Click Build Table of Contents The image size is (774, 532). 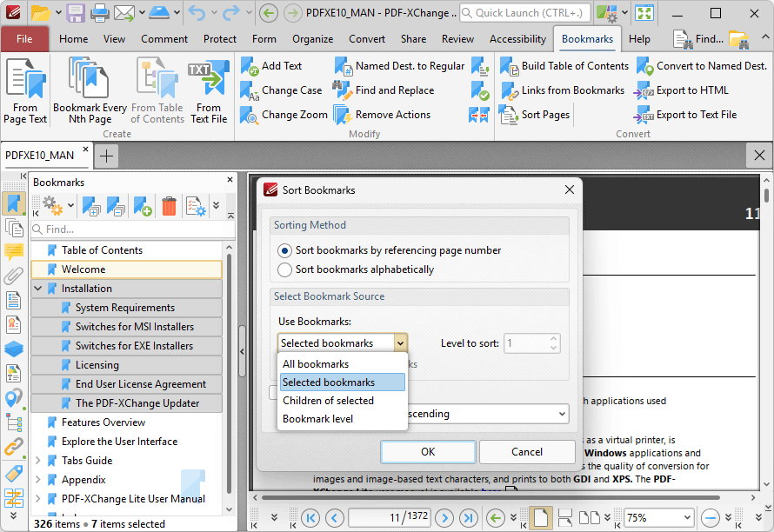(564, 66)
